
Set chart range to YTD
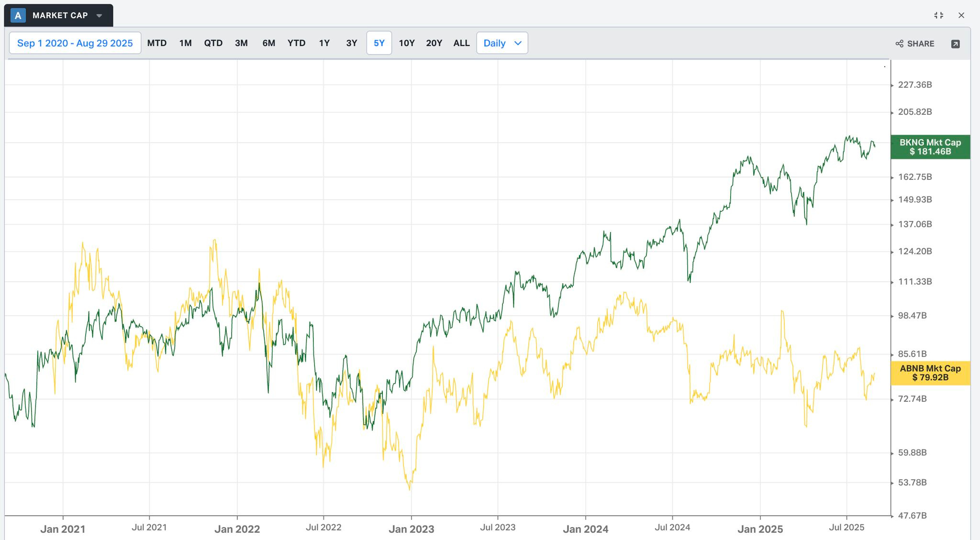click(x=296, y=43)
